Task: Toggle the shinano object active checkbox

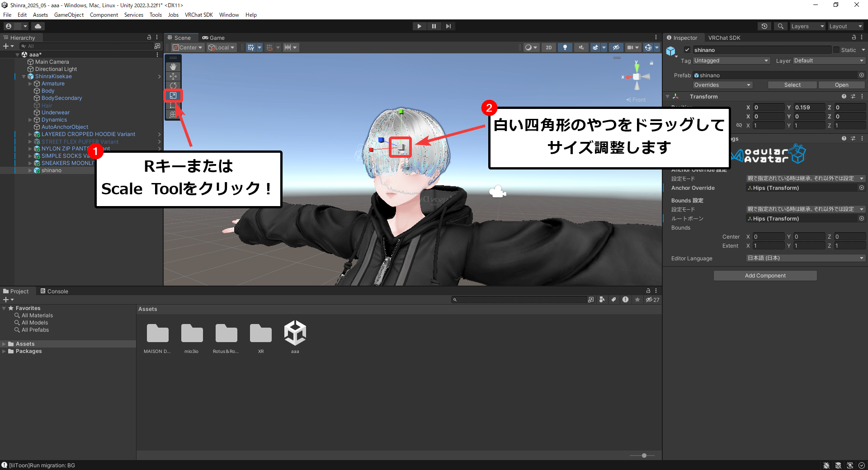Action: click(687, 50)
